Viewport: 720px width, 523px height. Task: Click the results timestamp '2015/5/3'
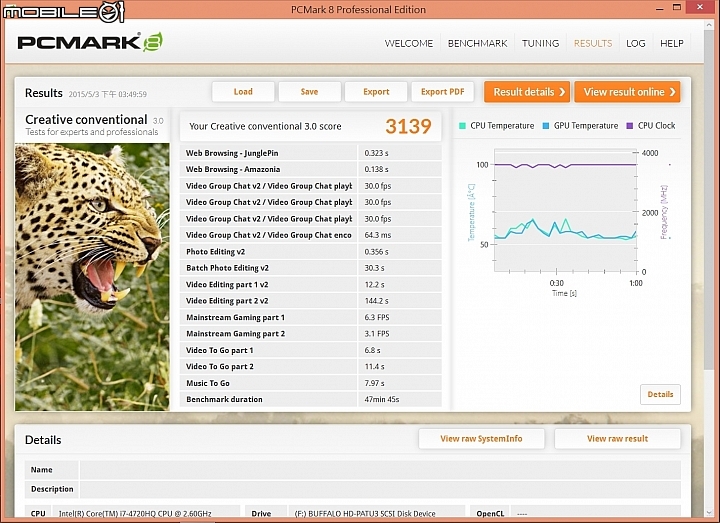click(x=107, y=94)
